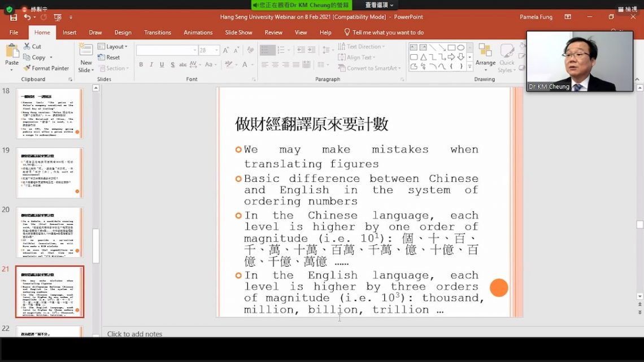Click the Save icon in quick access toolbar
Image resolution: width=644 pixels, height=362 pixels.
point(13,18)
